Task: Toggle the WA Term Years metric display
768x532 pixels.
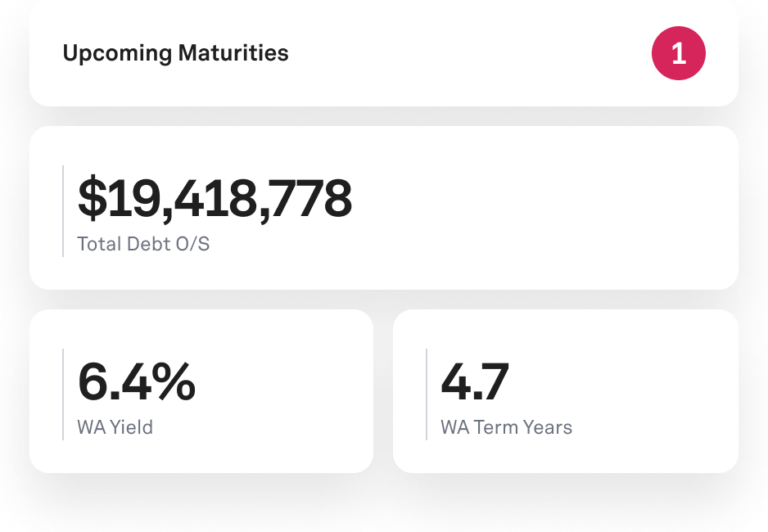Action: pyautogui.click(x=566, y=390)
